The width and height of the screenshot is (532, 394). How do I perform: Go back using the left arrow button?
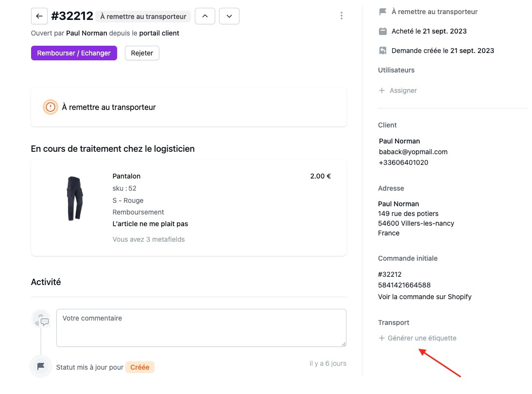coord(39,16)
